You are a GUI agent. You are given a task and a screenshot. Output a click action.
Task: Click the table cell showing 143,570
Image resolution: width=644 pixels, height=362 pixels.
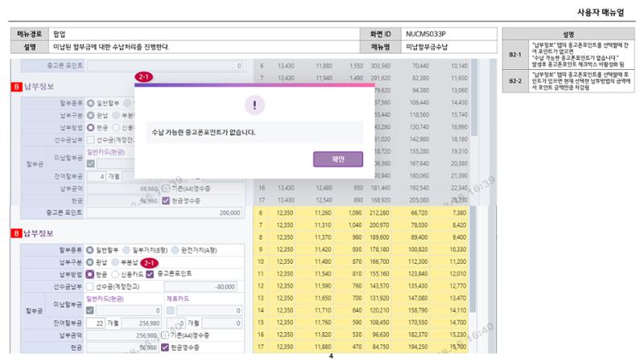(379, 286)
